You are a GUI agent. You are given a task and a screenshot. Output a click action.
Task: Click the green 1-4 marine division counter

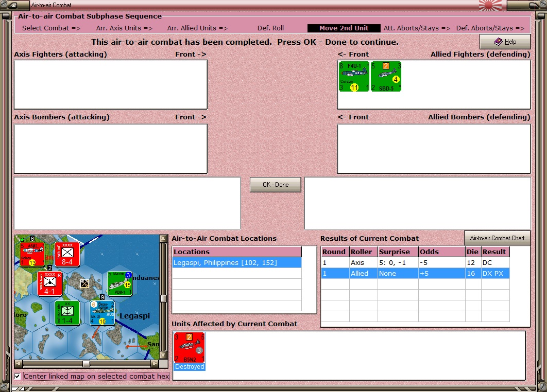[67, 313]
